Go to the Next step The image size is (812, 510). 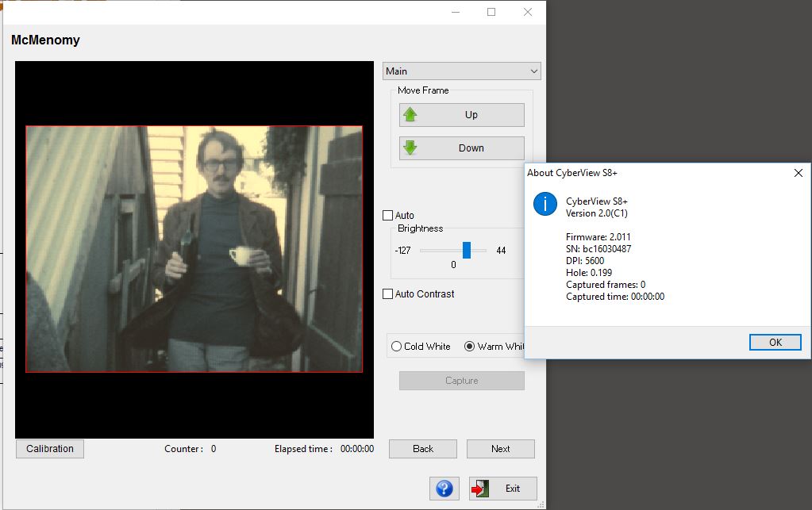tap(500, 449)
